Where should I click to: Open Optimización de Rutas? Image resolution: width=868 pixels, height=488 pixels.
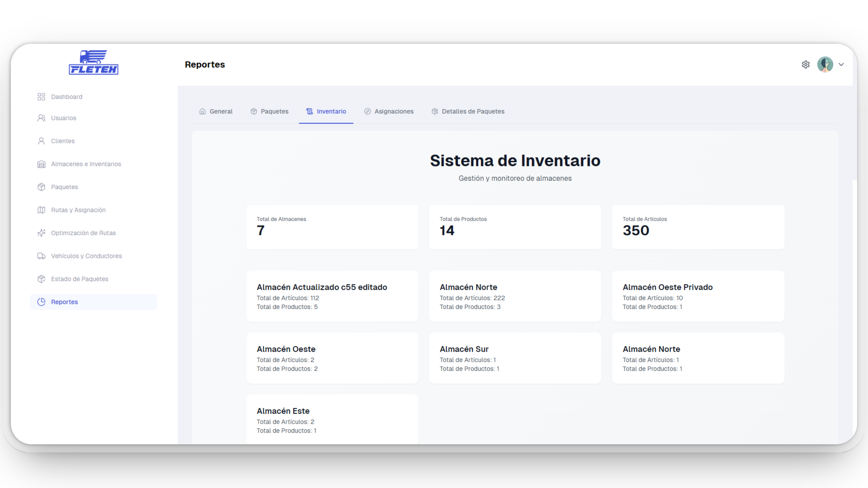[94, 233]
